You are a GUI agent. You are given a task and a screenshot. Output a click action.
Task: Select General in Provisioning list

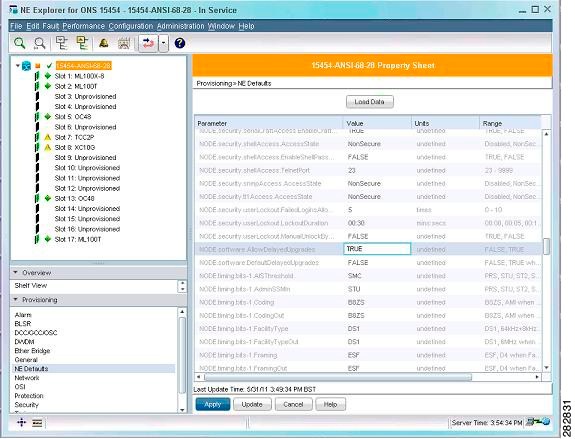(x=26, y=360)
